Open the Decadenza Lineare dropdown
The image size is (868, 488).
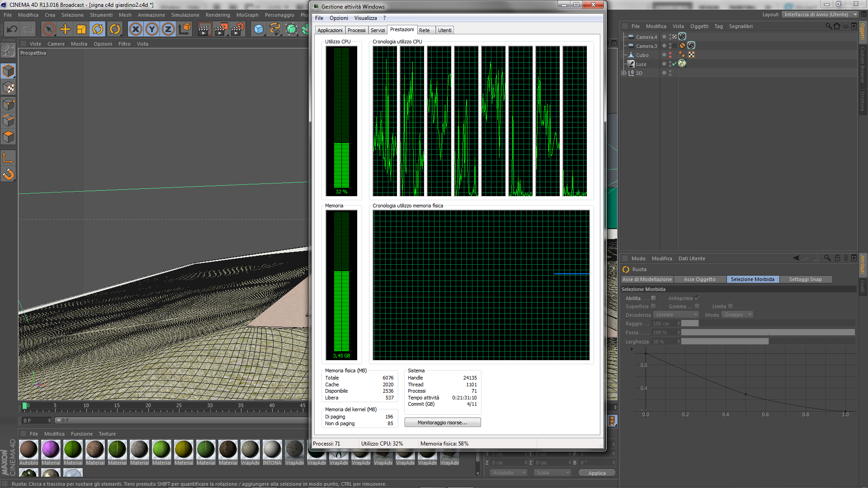(676, 315)
